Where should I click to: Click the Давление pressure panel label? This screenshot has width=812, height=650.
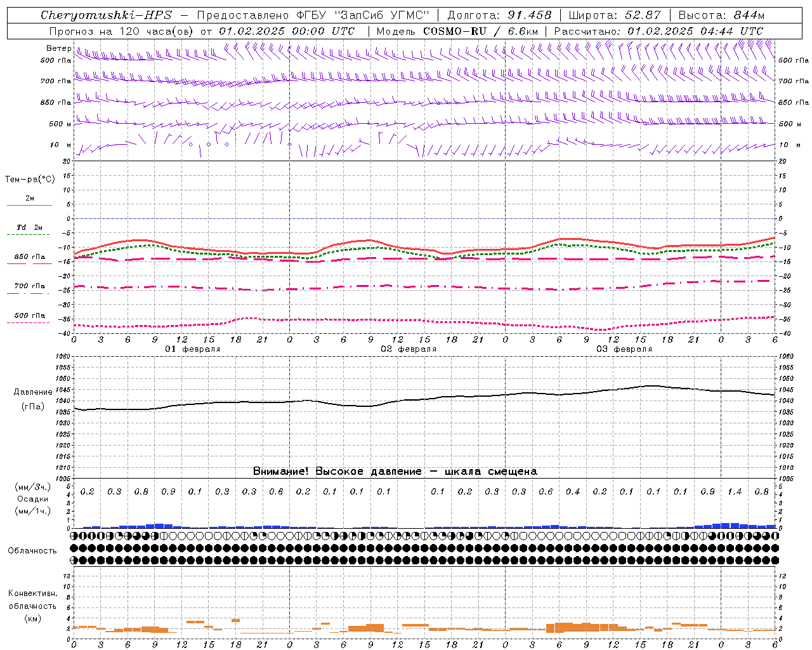(33, 392)
